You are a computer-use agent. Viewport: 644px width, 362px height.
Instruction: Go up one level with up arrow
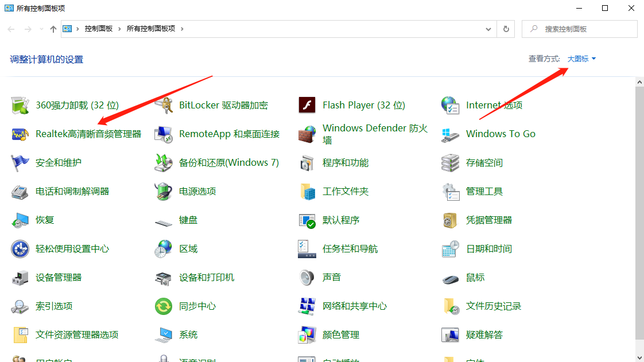(x=53, y=29)
